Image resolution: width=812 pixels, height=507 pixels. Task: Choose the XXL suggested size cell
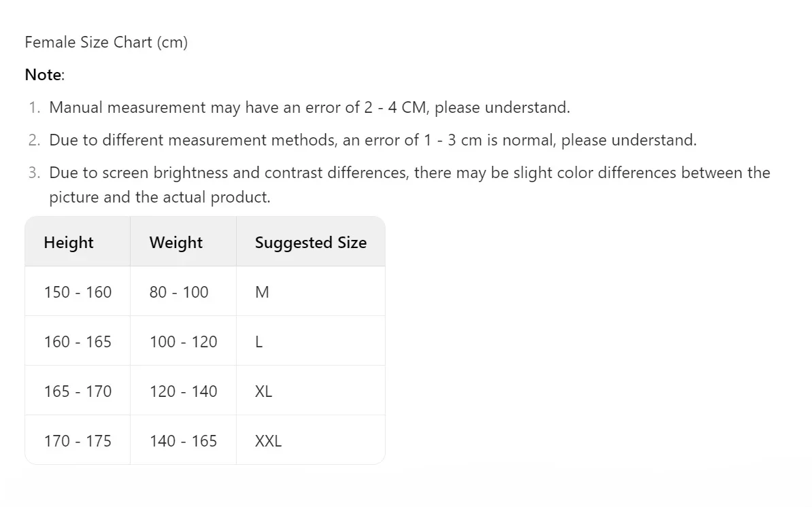(x=268, y=441)
